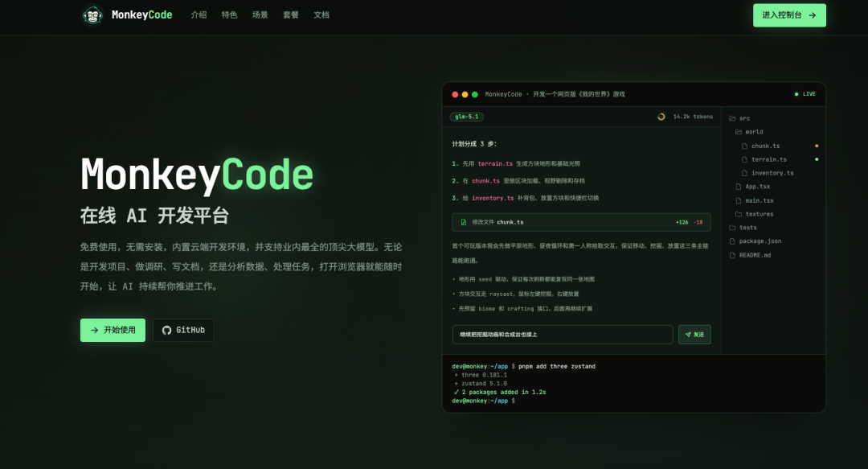868x469 pixels.
Task: Click the MonkeyCode monkey logo icon
Action: point(92,15)
